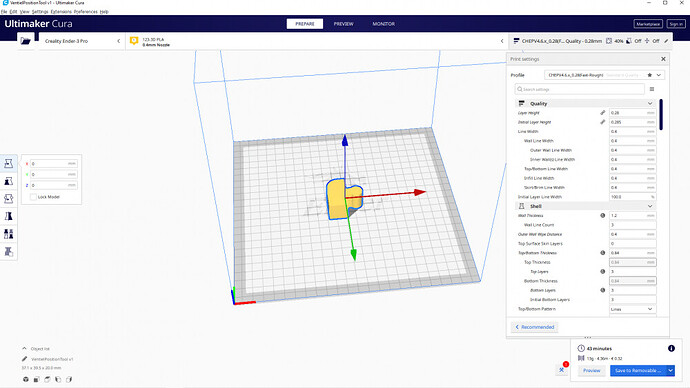
Task: Click the calculated icon beside Wall Thickness
Action: coord(602,216)
